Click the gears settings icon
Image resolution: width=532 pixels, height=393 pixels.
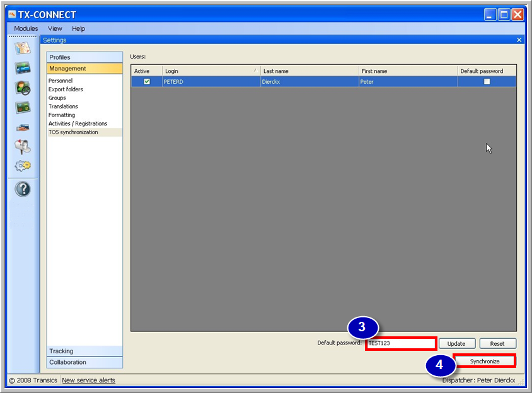coord(23,166)
